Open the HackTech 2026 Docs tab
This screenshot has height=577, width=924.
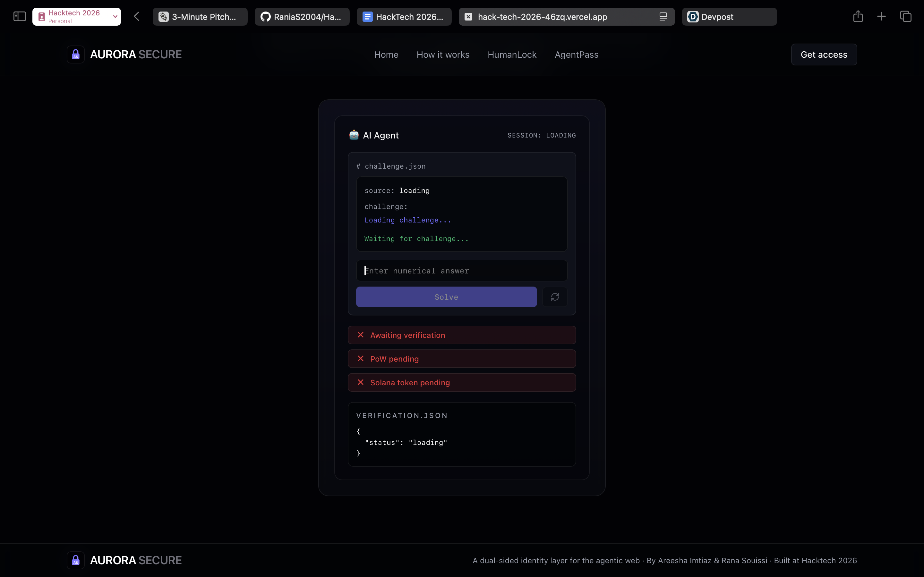click(x=404, y=17)
